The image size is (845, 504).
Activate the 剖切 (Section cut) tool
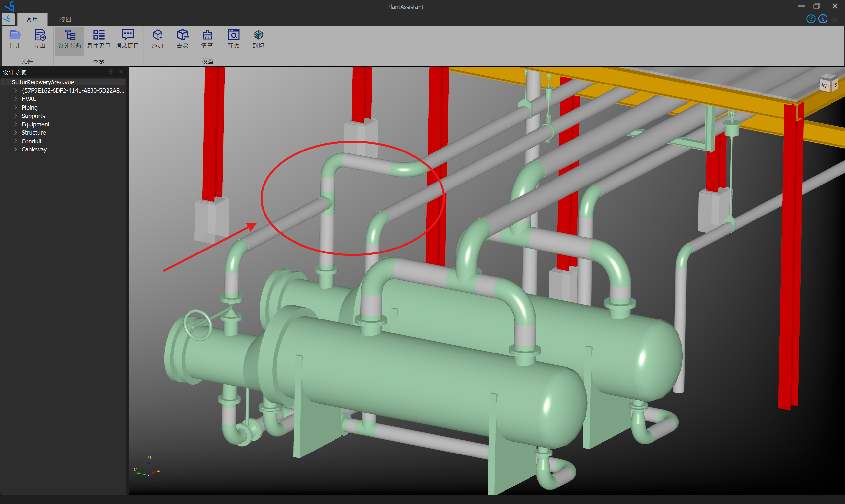(258, 39)
